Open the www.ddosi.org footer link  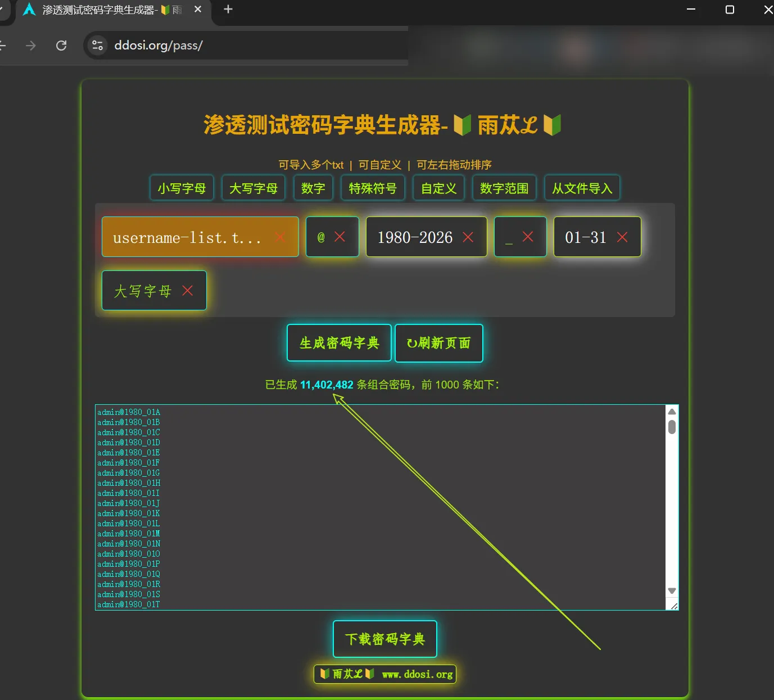417,674
